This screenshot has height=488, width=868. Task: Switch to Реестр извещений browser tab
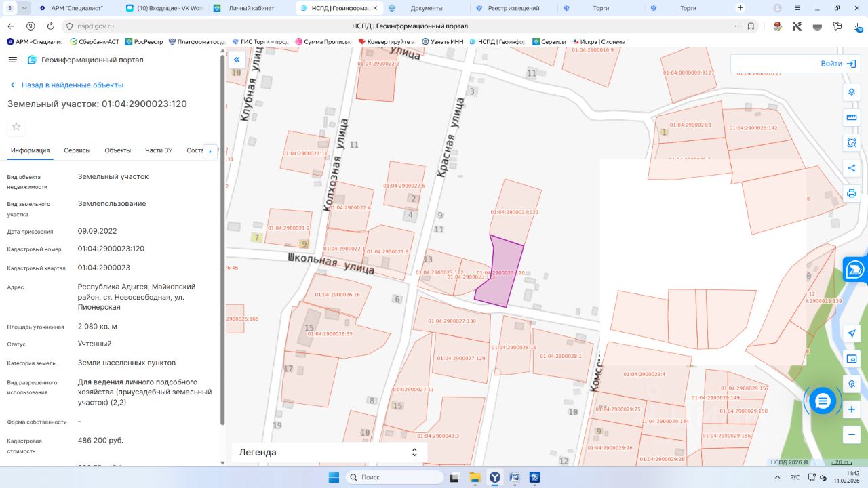pyautogui.click(x=514, y=8)
